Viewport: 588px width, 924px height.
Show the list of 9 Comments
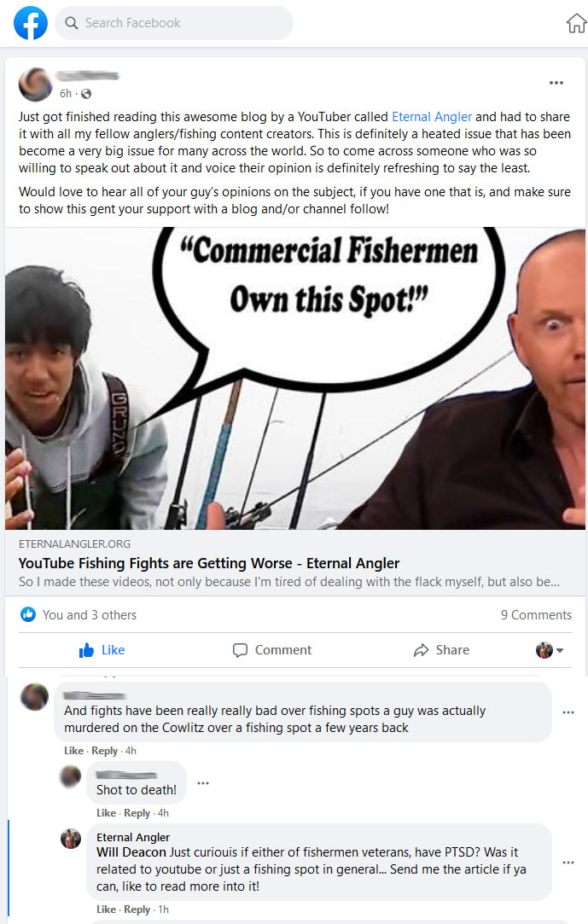click(536, 615)
